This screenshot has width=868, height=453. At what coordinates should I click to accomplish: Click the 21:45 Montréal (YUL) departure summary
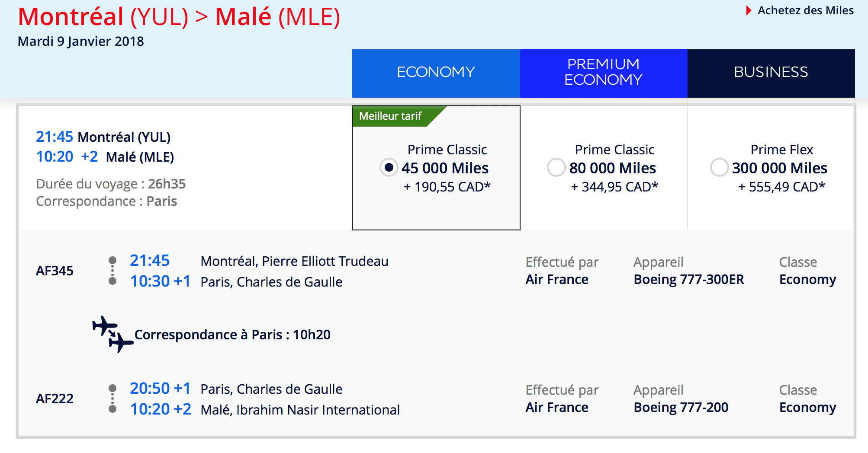(103, 137)
